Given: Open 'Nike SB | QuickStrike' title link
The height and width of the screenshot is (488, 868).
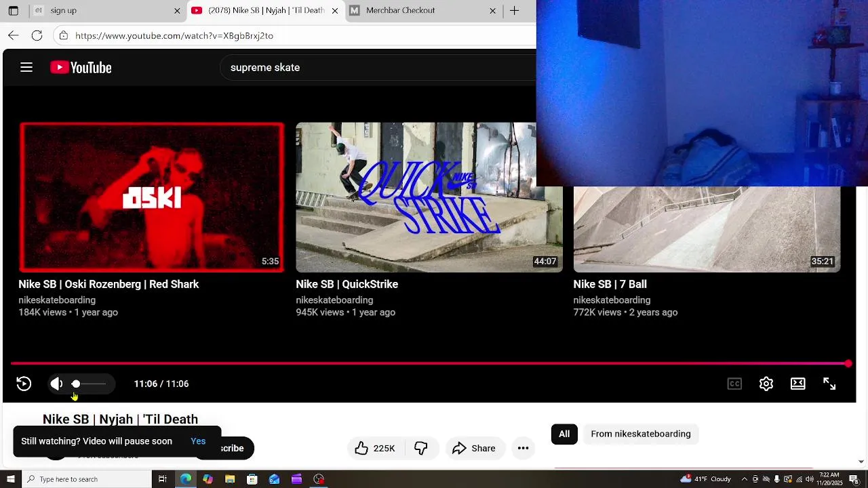Looking at the screenshot, I should click(x=347, y=284).
